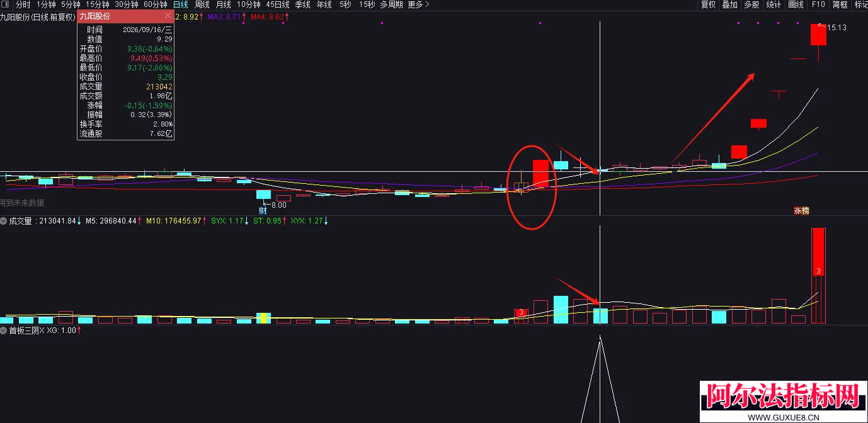Image resolution: width=868 pixels, height=423 pixels.
Task: Collapse the 首板三阴X indicator panel
Action: pyautogui.click(x=4, y=330)
